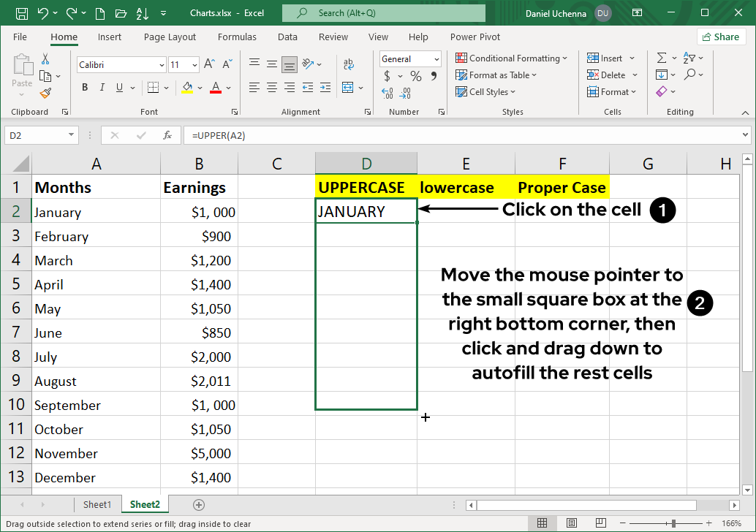Image resolution: width=756 pixels, height=532 pixels.
Task: Open the Formulas ribbon tab
Action: 236,37
